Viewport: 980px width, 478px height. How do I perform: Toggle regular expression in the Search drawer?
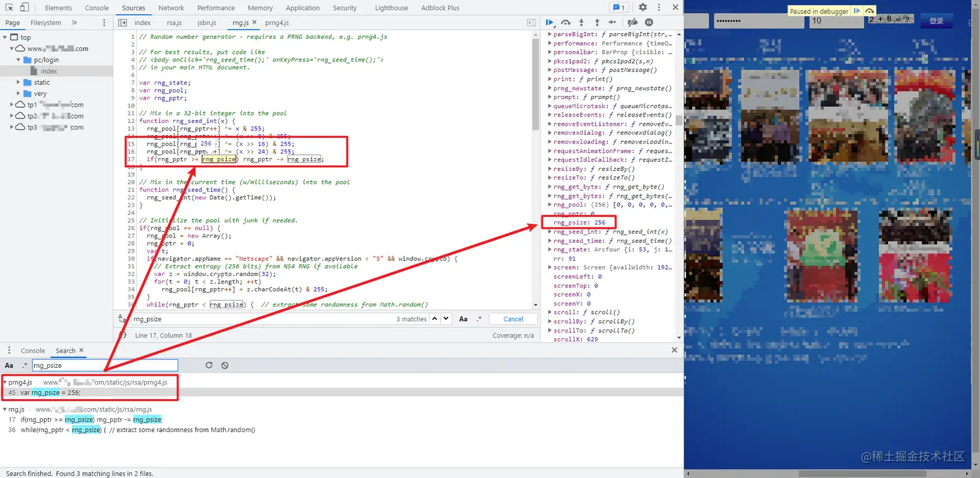click(x=25, y=365)
